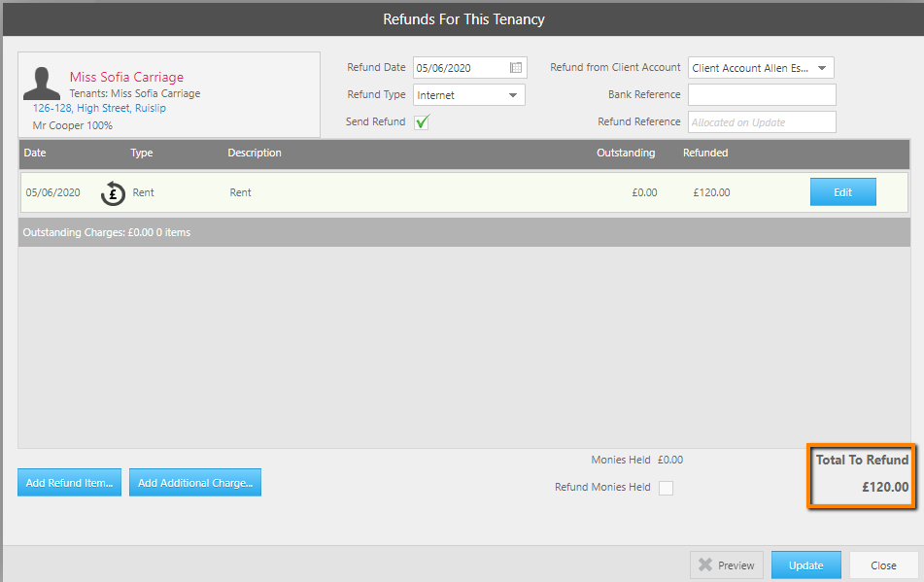Click the rent refund pound icon
924x582 pixels.
pos(113,193)
